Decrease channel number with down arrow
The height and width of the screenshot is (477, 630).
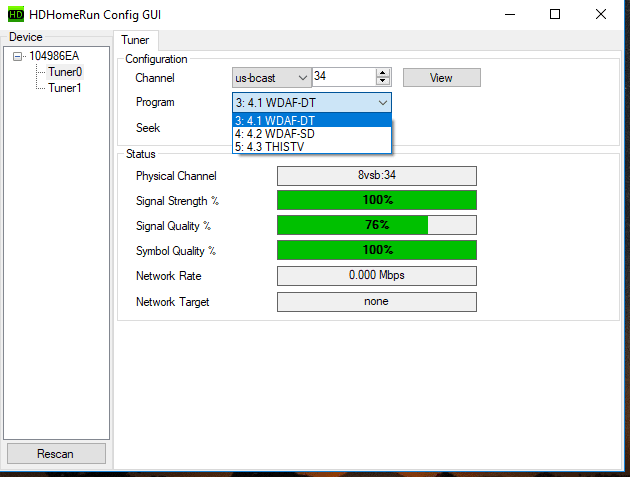tap(383, 81)
